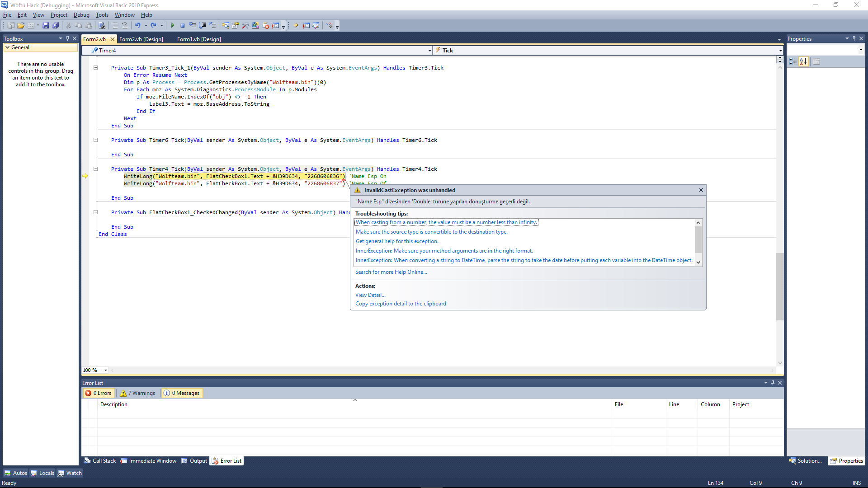Open the zoom level 100 % dropdown
868x488 pixels.
(106, 371)
